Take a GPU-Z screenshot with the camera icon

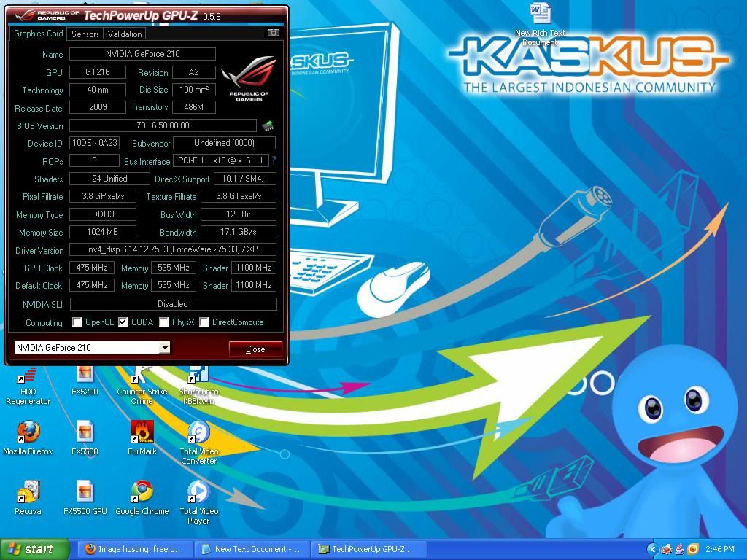point(273,33)
